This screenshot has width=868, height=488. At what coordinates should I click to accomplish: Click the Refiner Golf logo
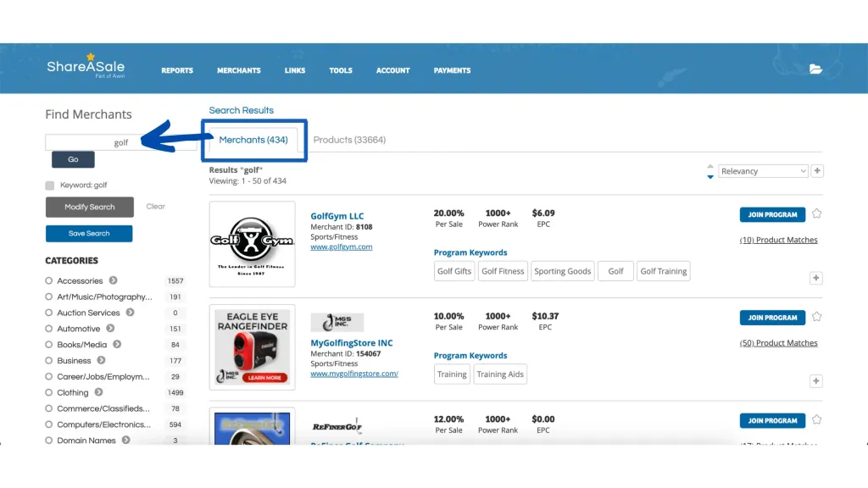tap(337, 426)
